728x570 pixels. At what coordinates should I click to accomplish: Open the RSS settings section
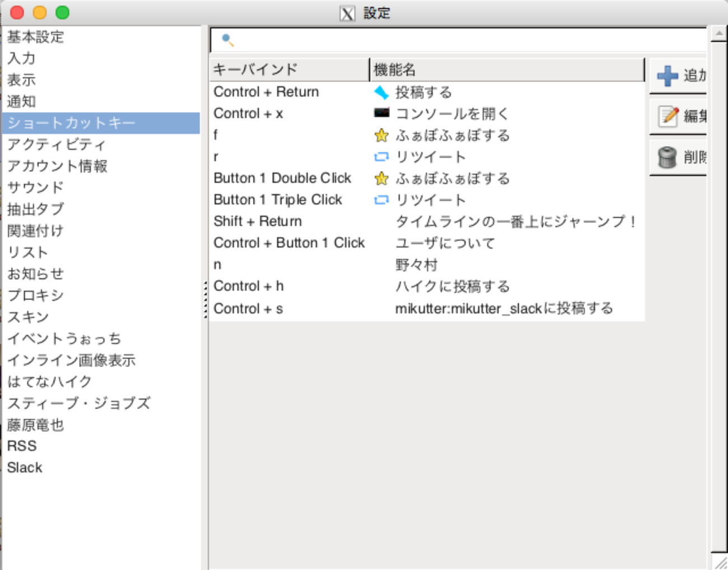click(101, 446)
